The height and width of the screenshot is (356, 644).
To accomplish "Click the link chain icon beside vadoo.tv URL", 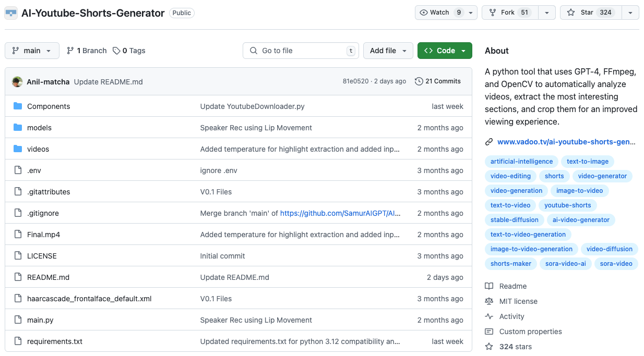I will click(489, 141).
